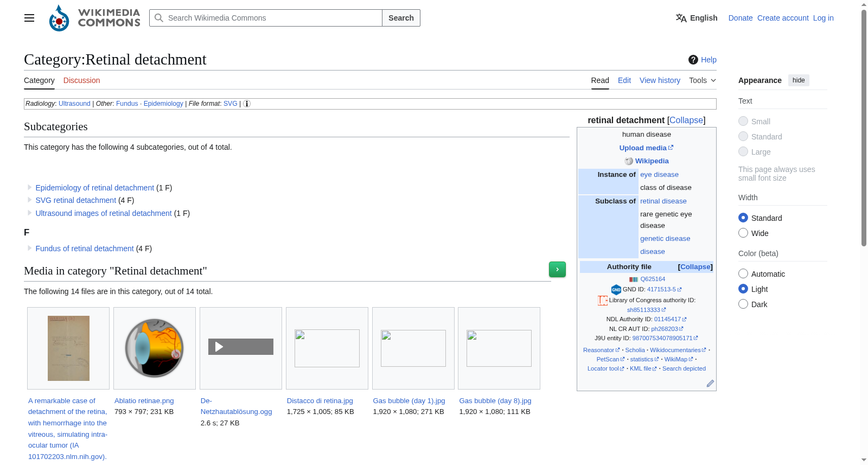The height and width of the screenshot is (465, 868).
Task: Choose Automatic color mode
Action: (743, 273)
